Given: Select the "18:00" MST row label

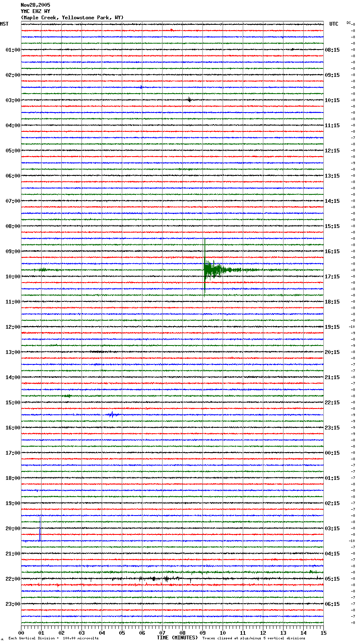Looking at the screenshot, I should [x=13, y=478].
